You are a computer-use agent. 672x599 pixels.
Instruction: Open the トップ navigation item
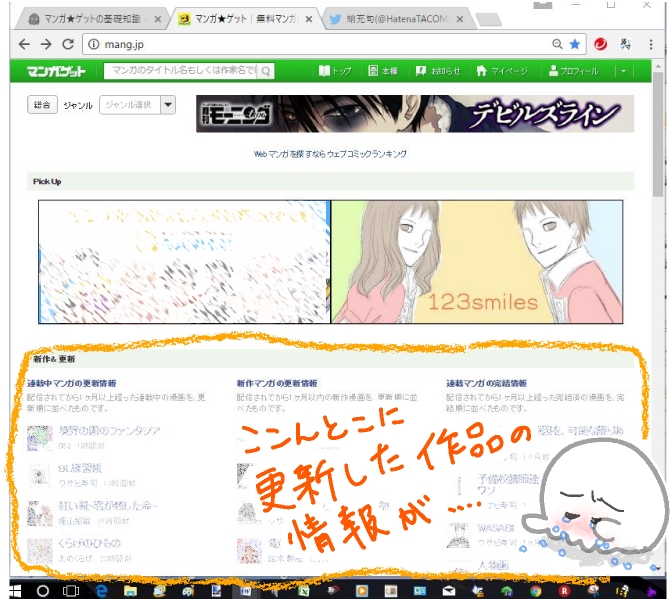tap(335, 71)
